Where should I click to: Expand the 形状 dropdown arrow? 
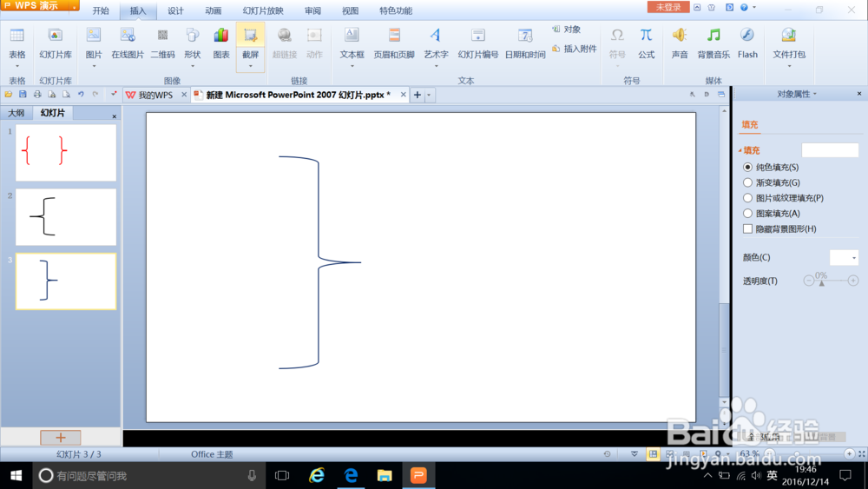(193, 67)
